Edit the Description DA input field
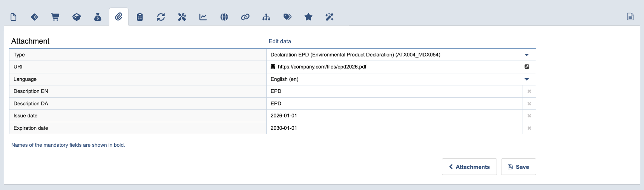This screenshot has height=190, width=644. pyautogui.click(x=394, y=103)
